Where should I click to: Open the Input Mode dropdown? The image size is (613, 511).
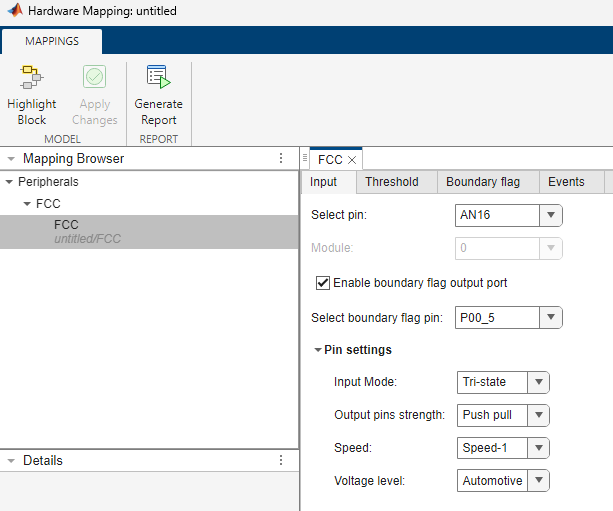(x=538, y=382)
